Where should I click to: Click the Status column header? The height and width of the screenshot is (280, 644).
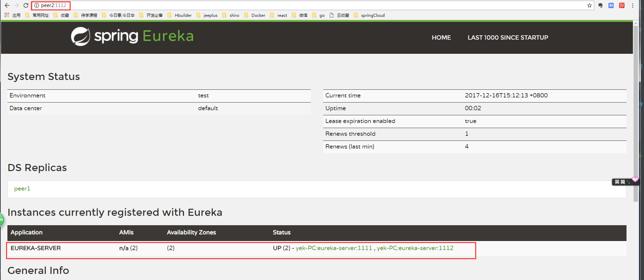click(281, 232)
